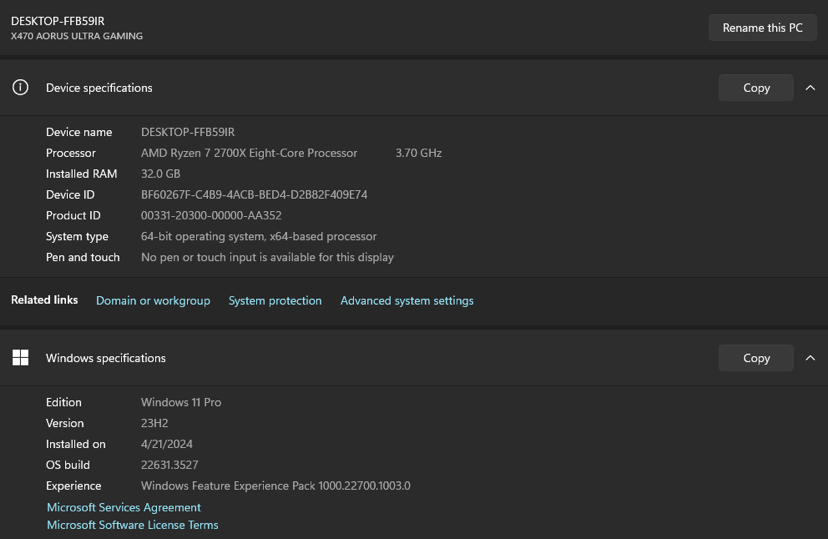
Task: Click the Installed on date 4/21/2024
Action: tap(166, 444)
